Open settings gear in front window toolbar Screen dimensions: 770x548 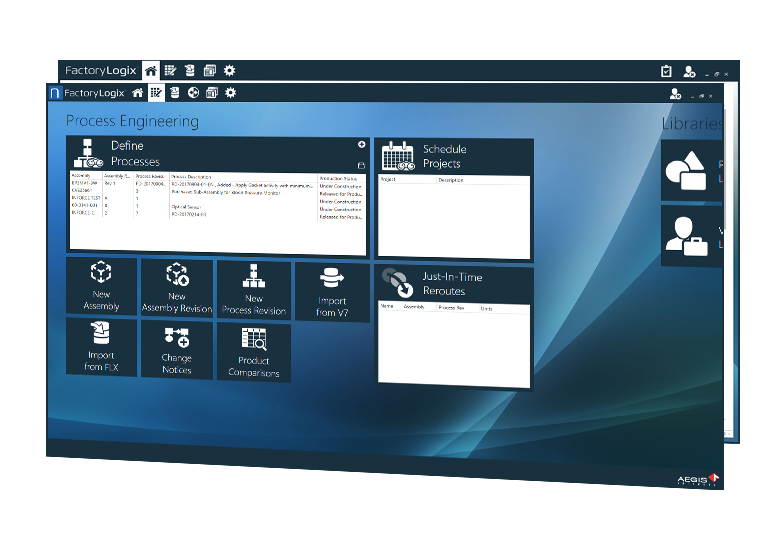pyautogui.click(x=230, y=93)
